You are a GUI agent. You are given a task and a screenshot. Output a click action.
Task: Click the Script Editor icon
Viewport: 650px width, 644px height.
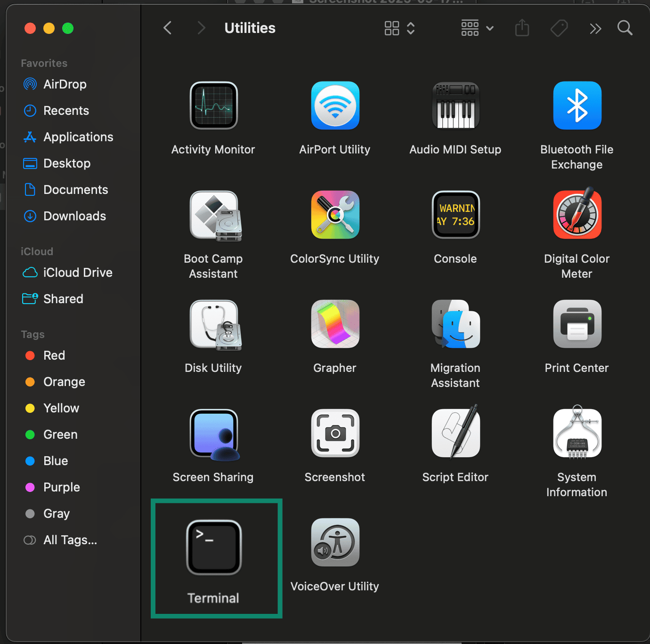pos(456,431)
